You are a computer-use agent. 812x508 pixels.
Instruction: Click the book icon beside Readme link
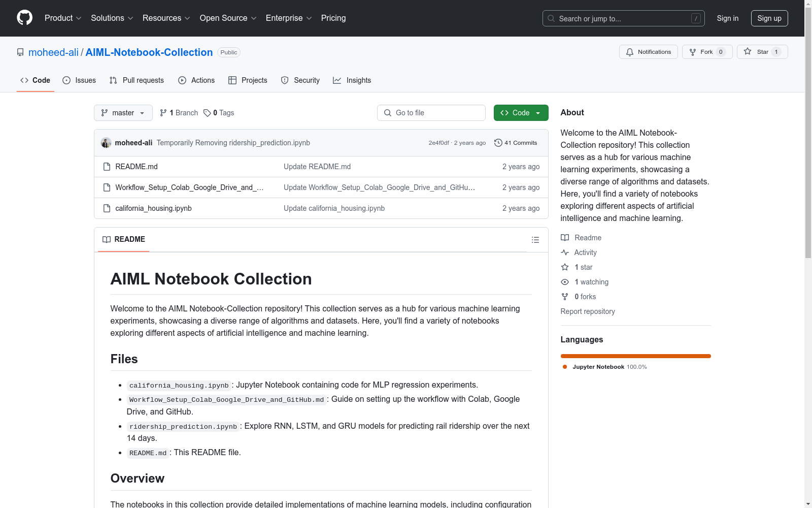click(565, 238)
